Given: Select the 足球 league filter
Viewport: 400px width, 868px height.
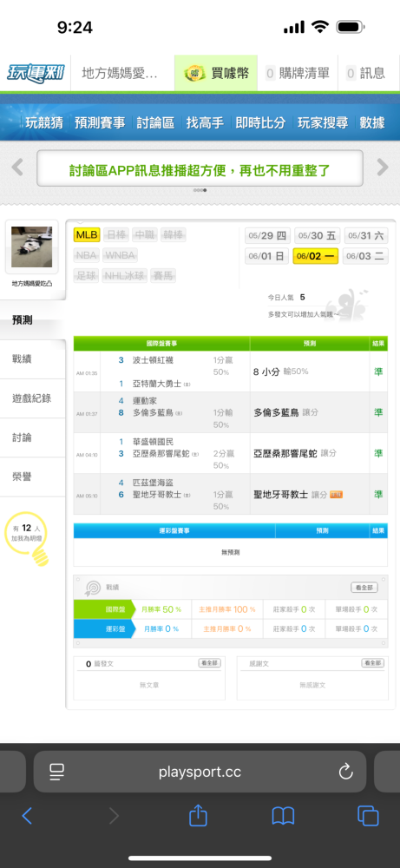Looking at the screenshot, I should [x=86, y=276].
